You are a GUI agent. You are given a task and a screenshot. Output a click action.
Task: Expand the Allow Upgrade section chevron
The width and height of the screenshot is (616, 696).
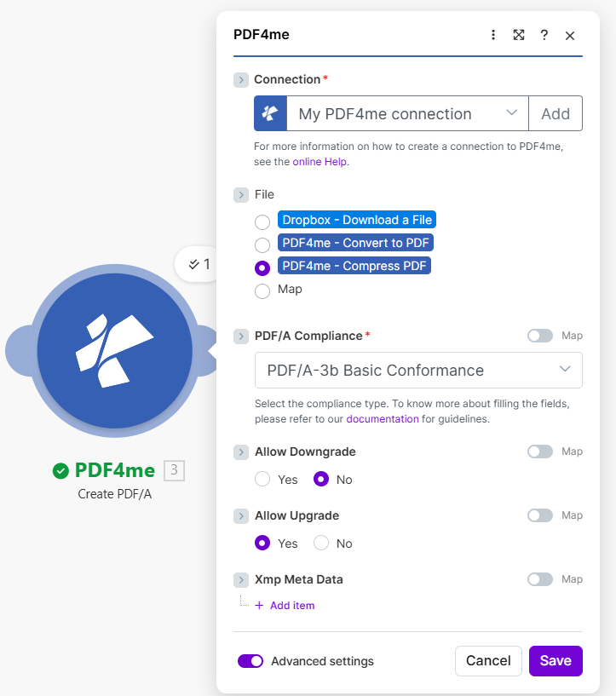coord(241,516)
